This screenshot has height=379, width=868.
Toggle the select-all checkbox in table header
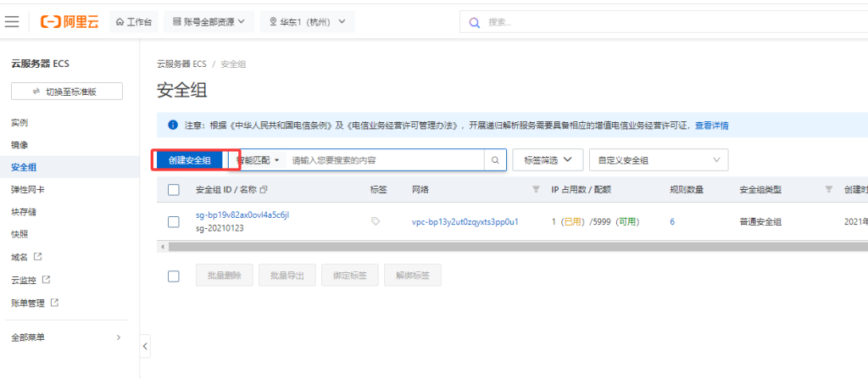click(173, 190)
